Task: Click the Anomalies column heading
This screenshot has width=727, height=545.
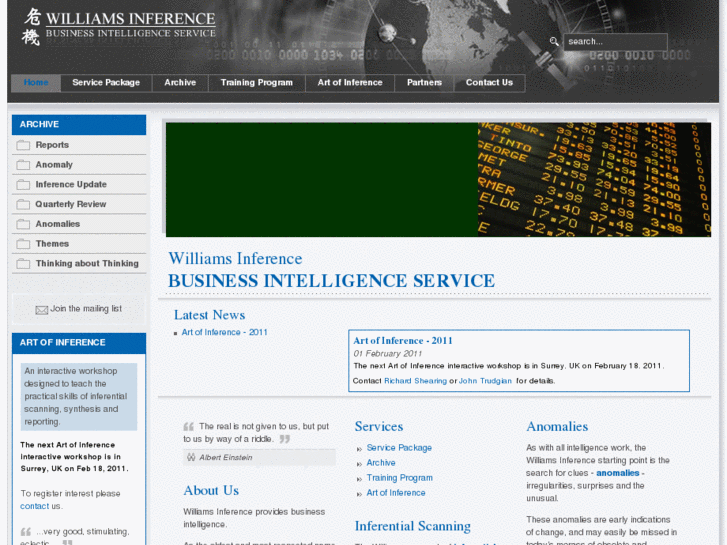Action: (x=557, y=426)
